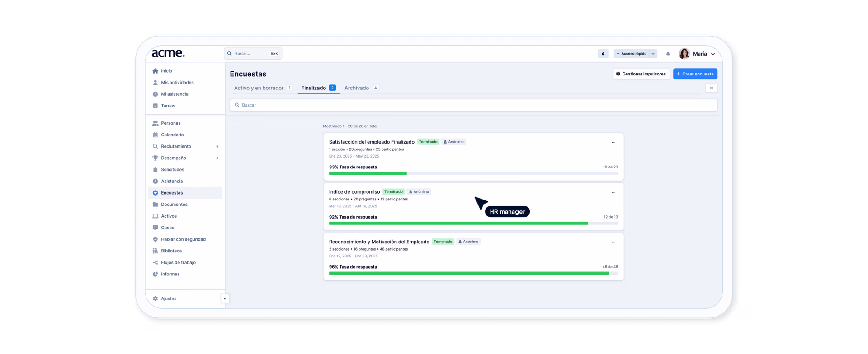Open options menu for Reconocimiento y Motivación survey

(x=613, y=242)
